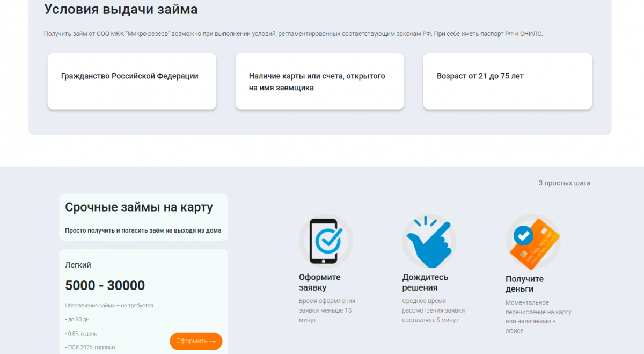Click the 5000 - 30000 loan amount
644x354 pixels.
(x=105, y=285)
